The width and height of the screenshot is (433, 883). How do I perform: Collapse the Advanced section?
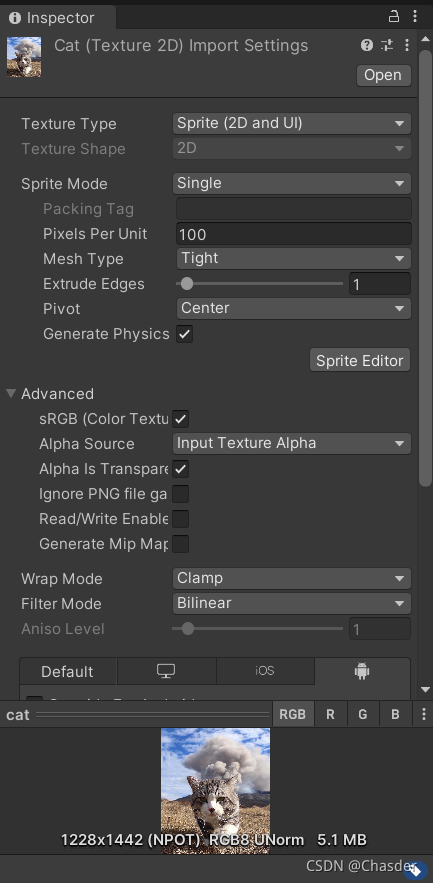[11, 393]
